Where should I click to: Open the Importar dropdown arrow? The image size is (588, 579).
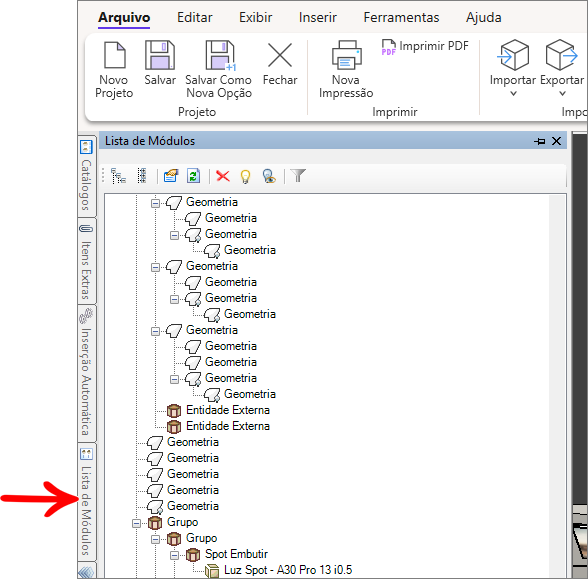513,93
